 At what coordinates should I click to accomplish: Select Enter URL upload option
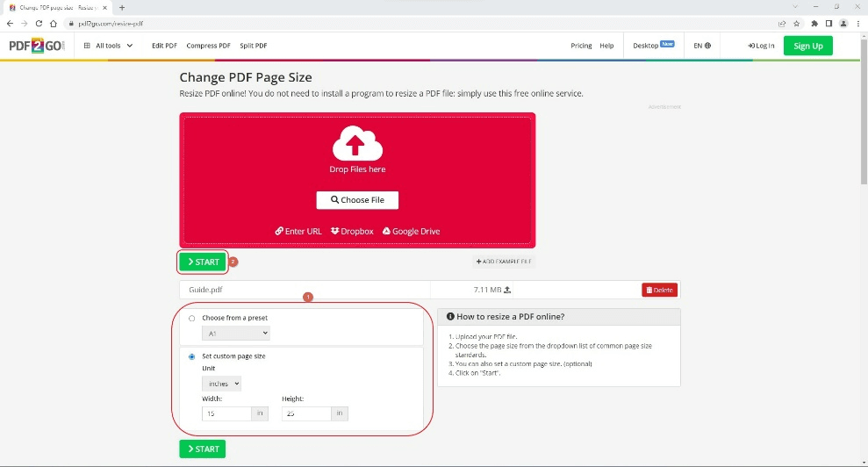click(x=298, y=231)
